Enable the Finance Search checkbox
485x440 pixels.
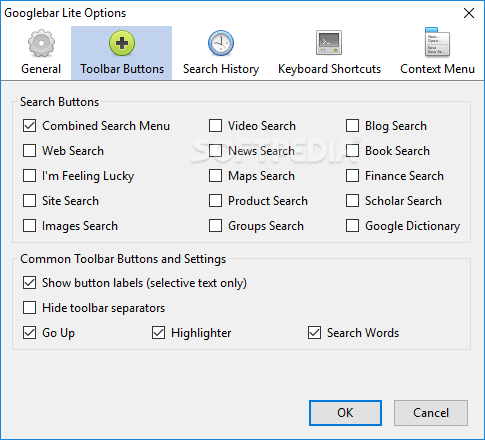352,176
